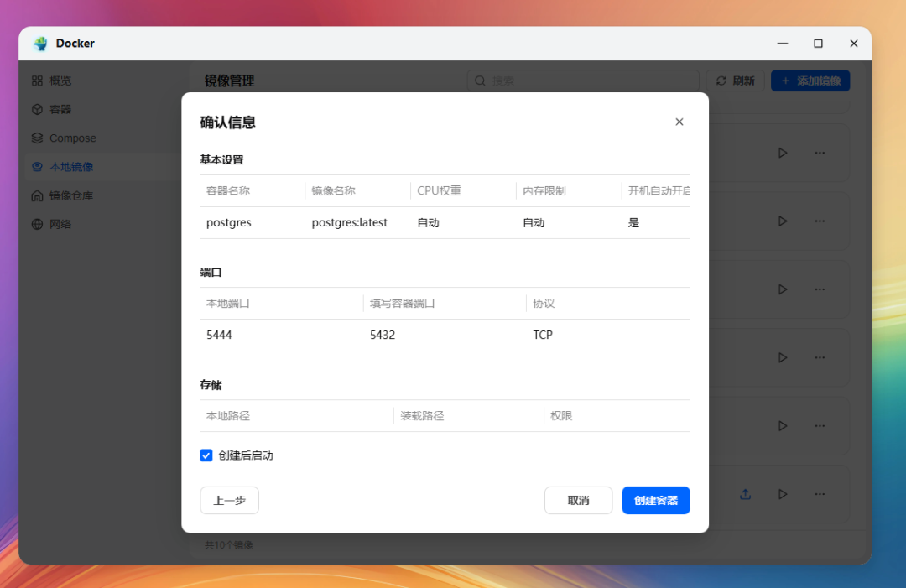Screen dimensions: 906x588
Task: Click the 添加镜像 button
Action: coord(810,81)
